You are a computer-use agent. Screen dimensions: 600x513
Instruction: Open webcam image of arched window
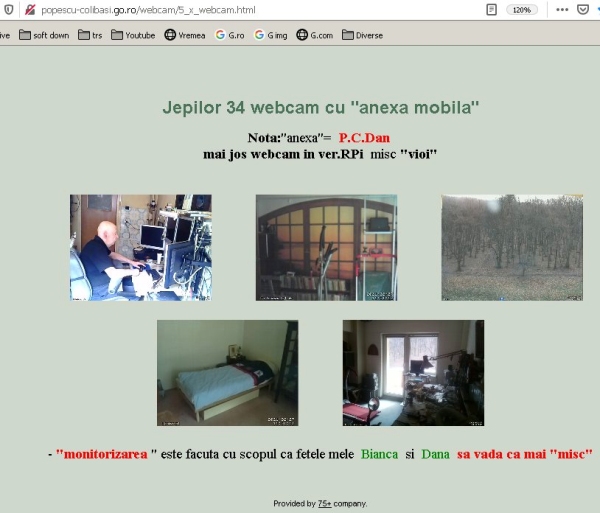[326, 247]
